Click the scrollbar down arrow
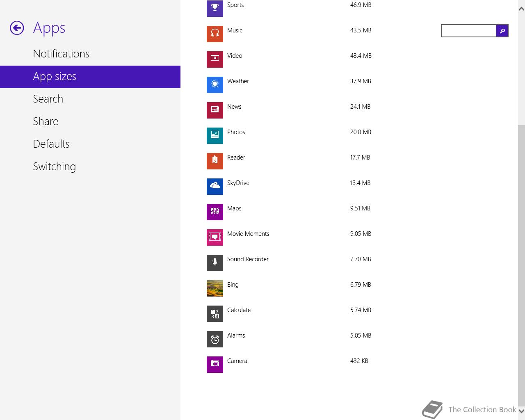The image size is (525, 420). click(x=521, y=411)
